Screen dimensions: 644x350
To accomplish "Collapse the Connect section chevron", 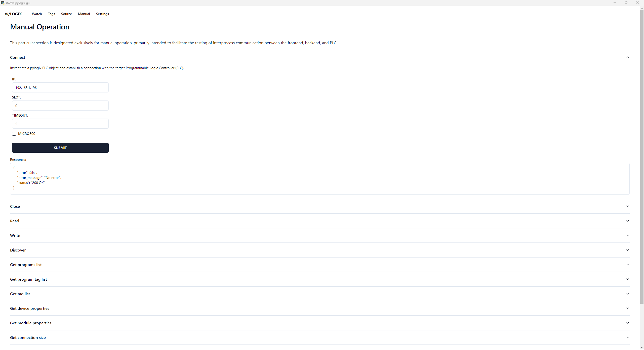I will [x=627, y=57].
